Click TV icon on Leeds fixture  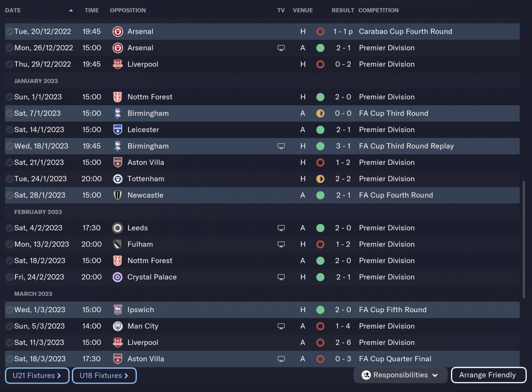tap(281, 228)
